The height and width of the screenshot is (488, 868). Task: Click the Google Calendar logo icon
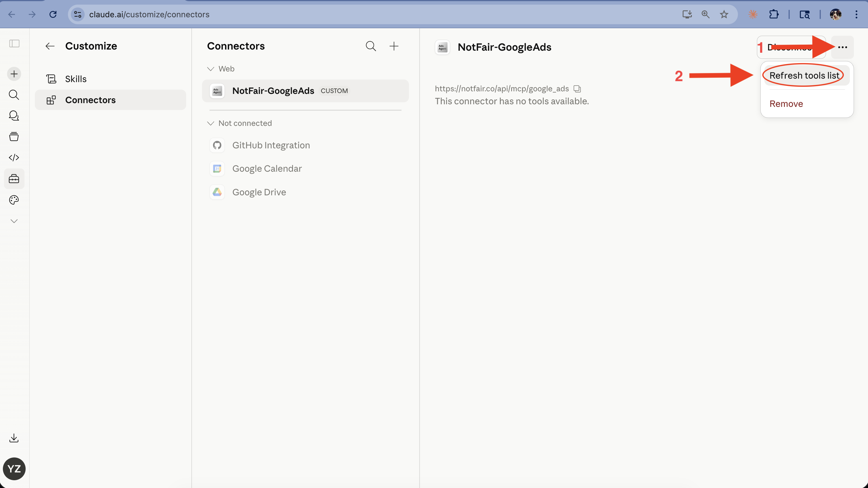coord(217,169)
